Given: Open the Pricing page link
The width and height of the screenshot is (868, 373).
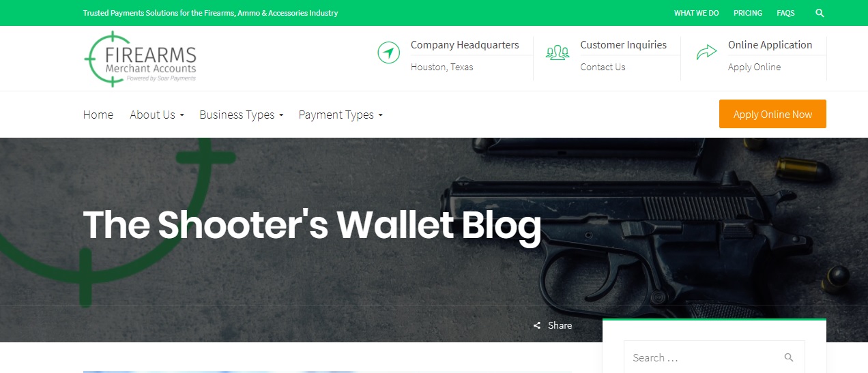Looking at the screenshot, I should coord(748,13).
